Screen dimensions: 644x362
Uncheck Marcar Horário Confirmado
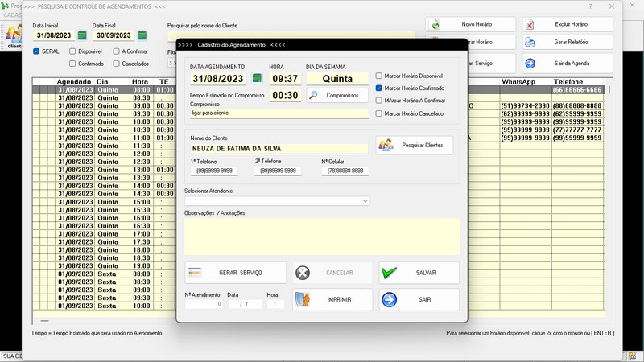coord(378,88)
